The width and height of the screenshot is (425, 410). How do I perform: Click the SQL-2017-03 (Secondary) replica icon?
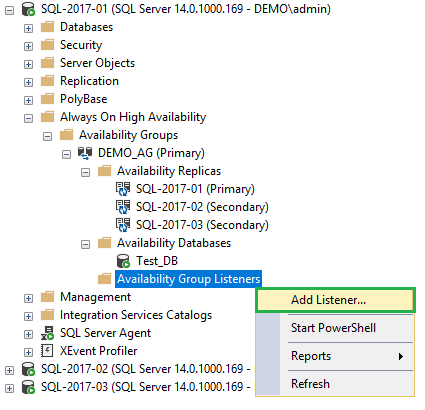click(x=123, y=225)
